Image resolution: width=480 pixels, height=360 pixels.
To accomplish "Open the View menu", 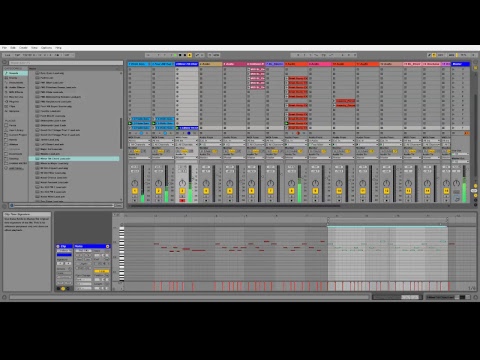I will click(34, 48).
